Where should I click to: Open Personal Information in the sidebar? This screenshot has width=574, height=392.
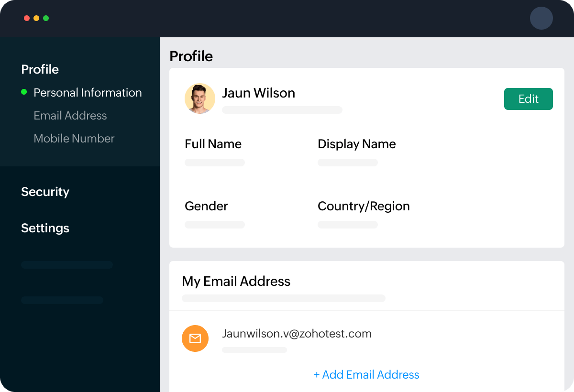click(x=88, y=93)
